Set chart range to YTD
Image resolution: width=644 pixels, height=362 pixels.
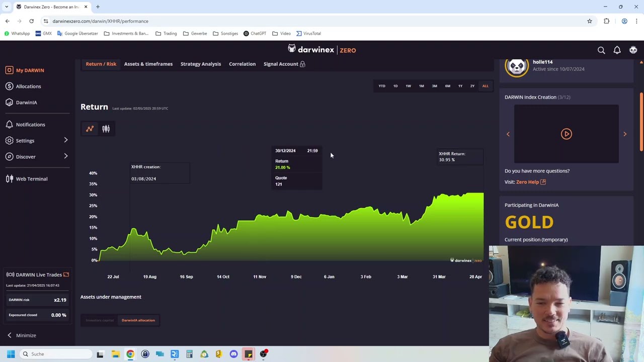point(382,86)
